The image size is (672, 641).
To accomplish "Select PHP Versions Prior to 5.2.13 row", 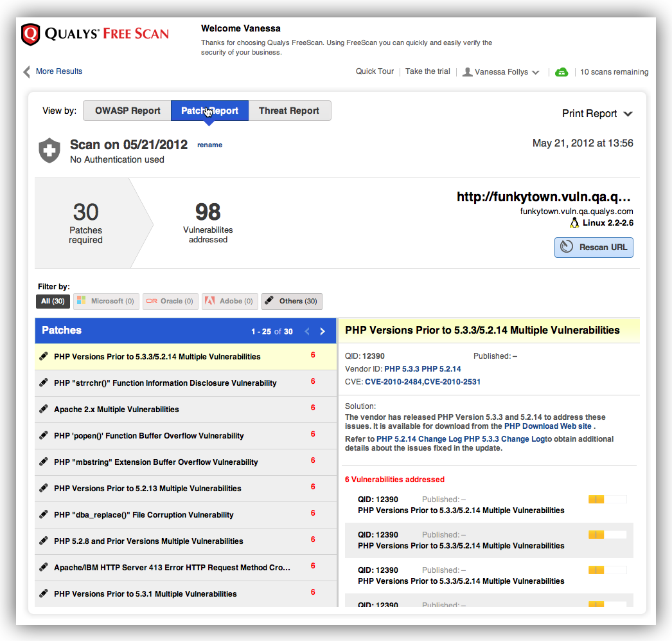I will [186, 489].
